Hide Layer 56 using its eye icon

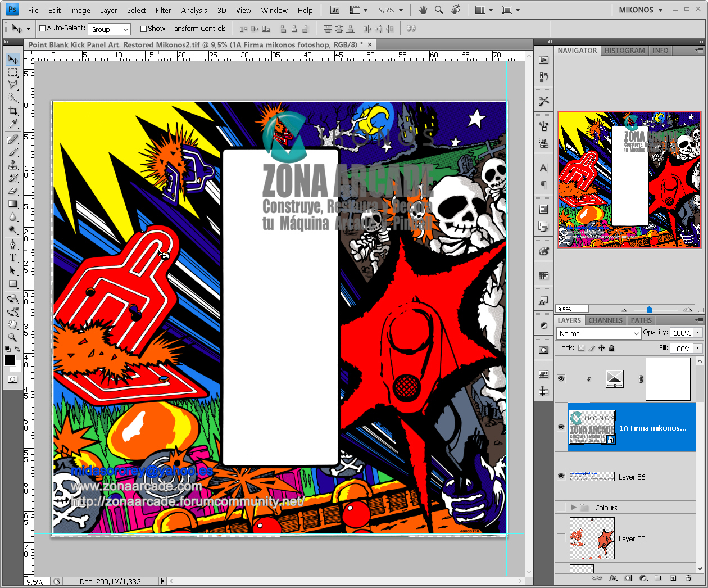pyautogui.click(x=561, y=476)
